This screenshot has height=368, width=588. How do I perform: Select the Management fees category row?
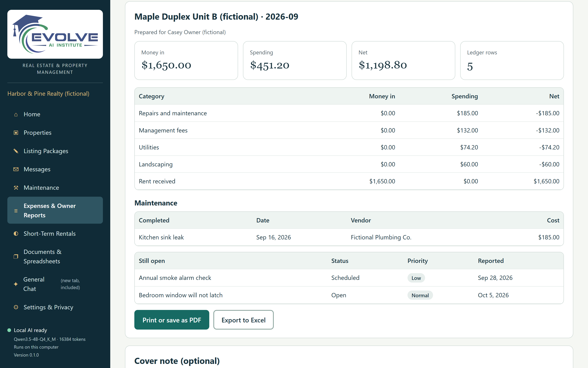pyautogui.click(x=349, y=130)
